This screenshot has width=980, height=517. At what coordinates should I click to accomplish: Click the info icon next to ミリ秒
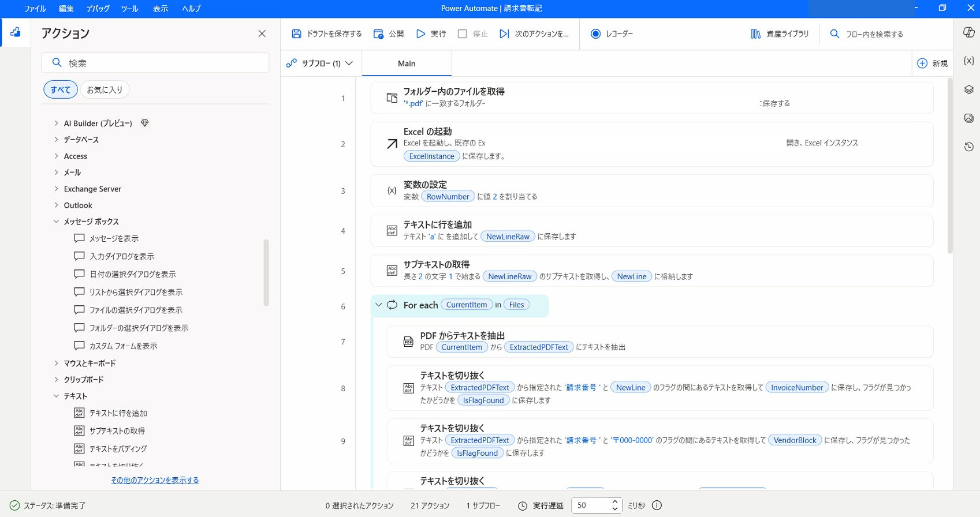[657, 505]
